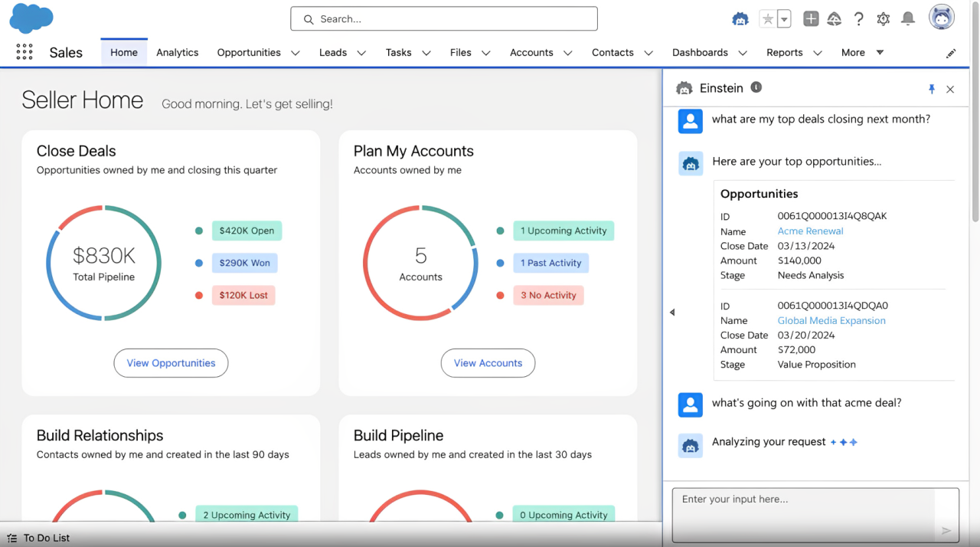Screen dimensions: 980x547
Task: Open the Accounts tab
Action: coord(531,52)
